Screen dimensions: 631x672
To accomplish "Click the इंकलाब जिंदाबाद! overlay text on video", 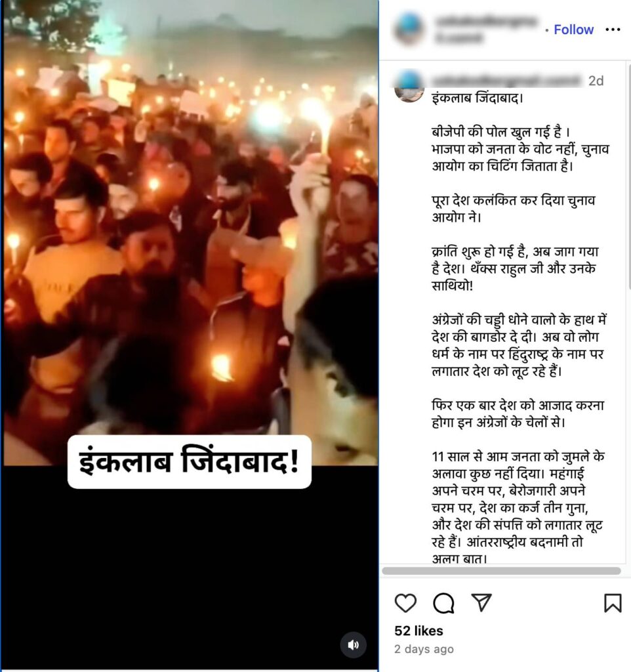I will 189,462.
